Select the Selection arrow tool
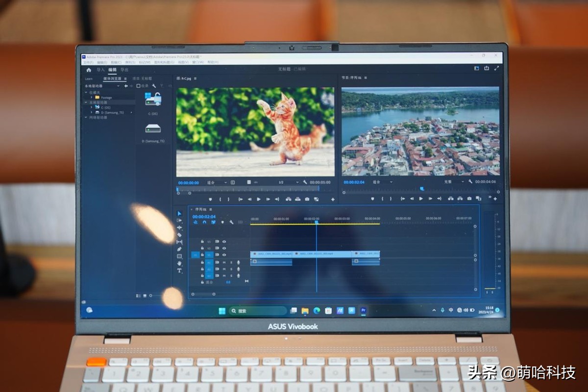 pyautogui.click(x=179, y=214)
